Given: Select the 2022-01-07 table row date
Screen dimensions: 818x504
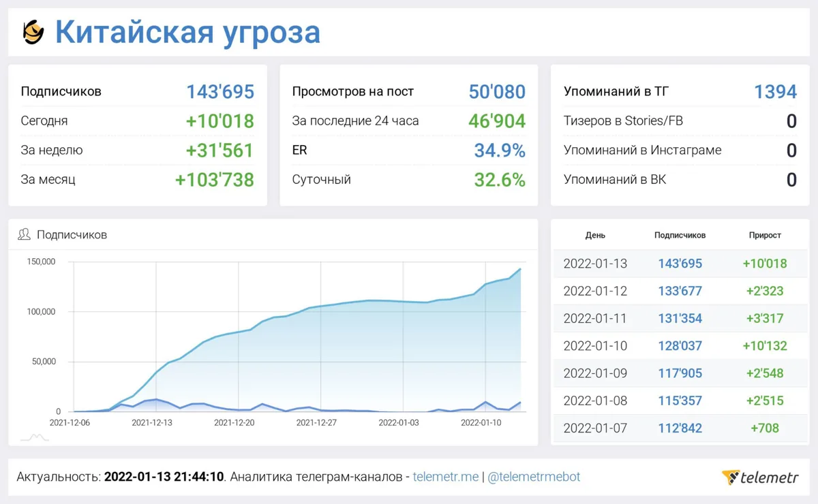Looking at the screenshot, I should (595, 428).
